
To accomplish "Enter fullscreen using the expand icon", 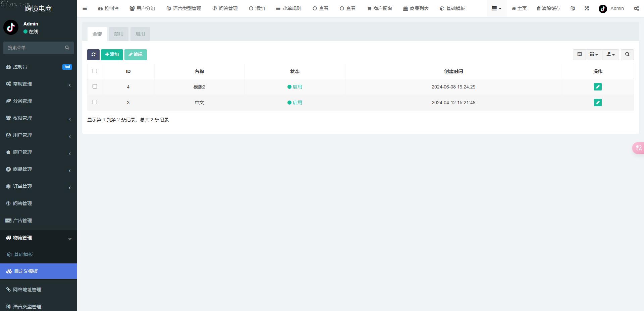I will (x=587, y=8).
